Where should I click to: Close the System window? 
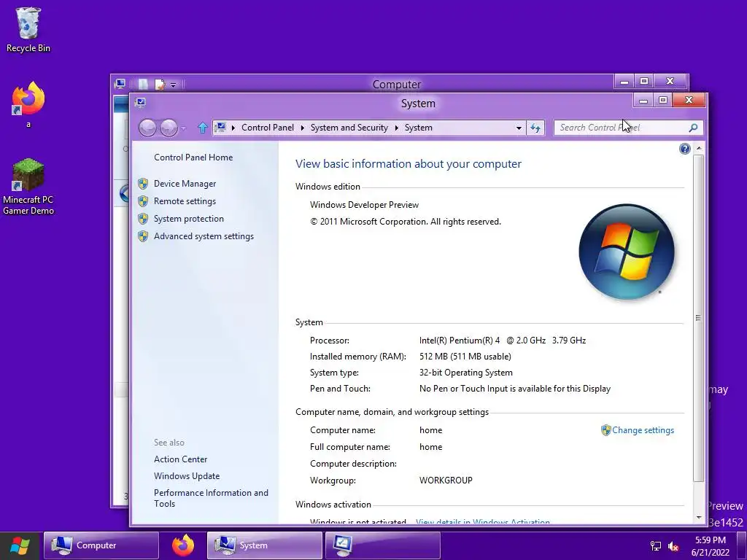pyautogui.click(x=689, y=100)
